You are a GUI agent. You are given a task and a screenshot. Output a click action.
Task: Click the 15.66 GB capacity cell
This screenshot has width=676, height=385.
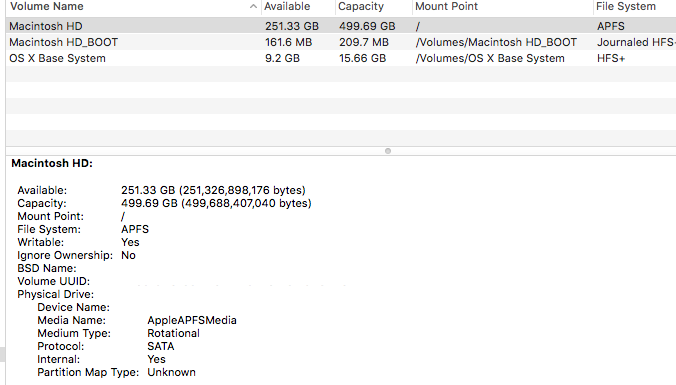[x=363, y=58]
